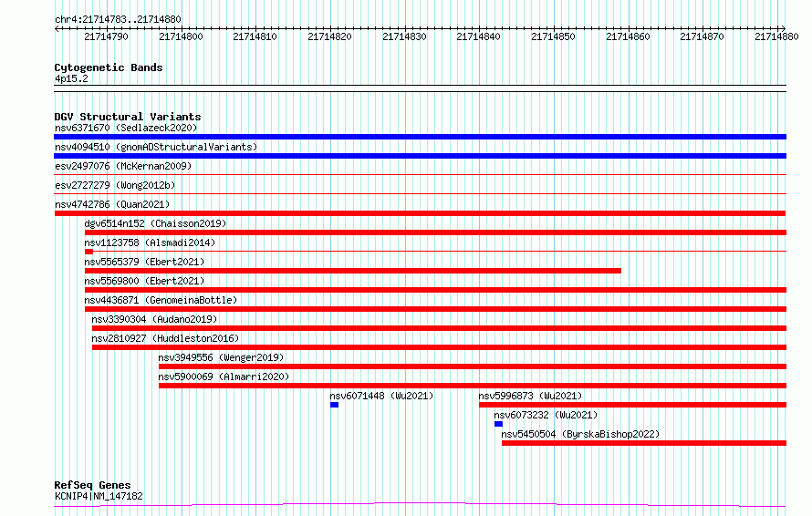The height and width of the screenshot is (516, 812).
Task: Click the nsv5900069 (Almarri2020) label
Action: (x=224, y=377)
